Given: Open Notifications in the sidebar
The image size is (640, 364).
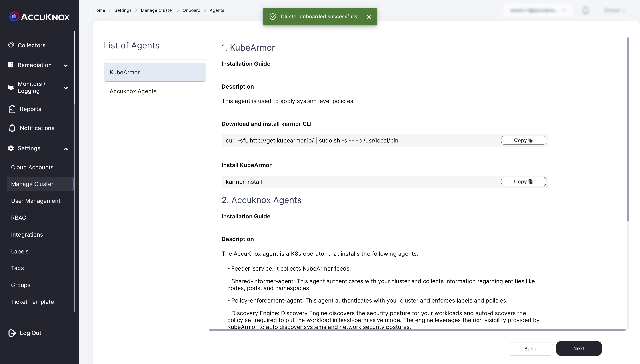Looking at the screenshot, I should pos(37,128).
